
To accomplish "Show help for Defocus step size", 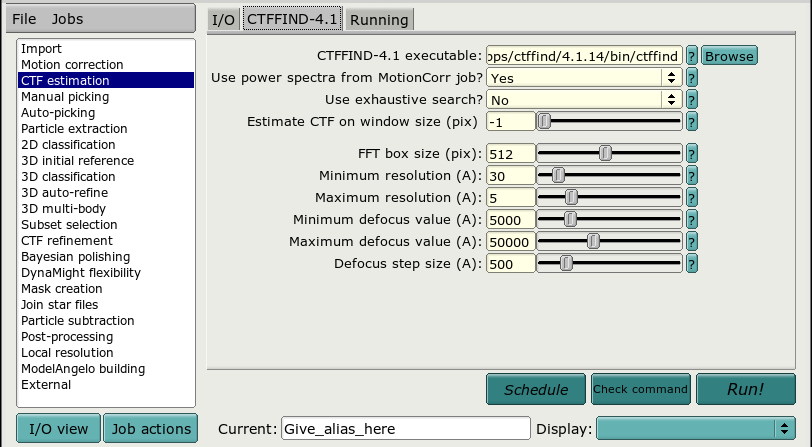I will (x=691, y=264).
